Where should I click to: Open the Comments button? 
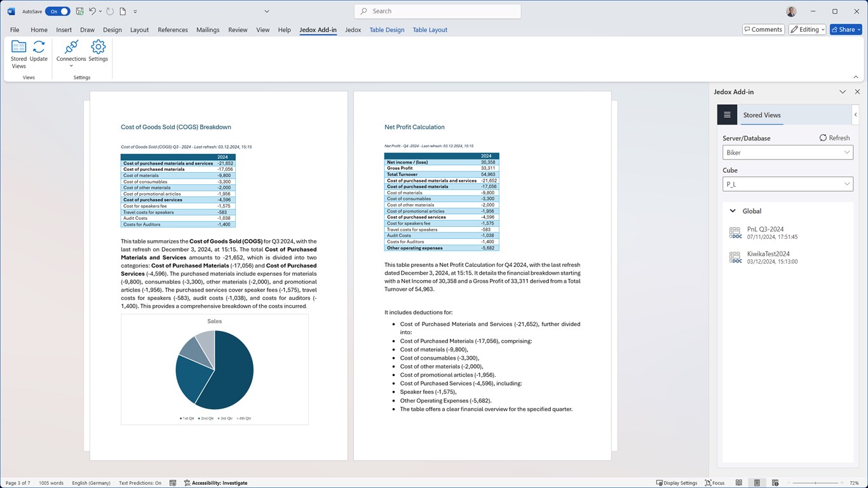[763, 29]
